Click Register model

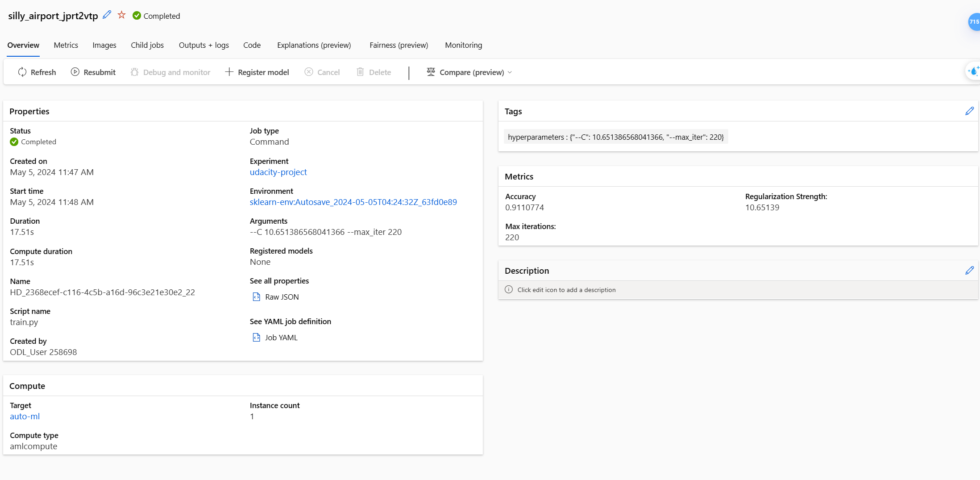(257, 72)
